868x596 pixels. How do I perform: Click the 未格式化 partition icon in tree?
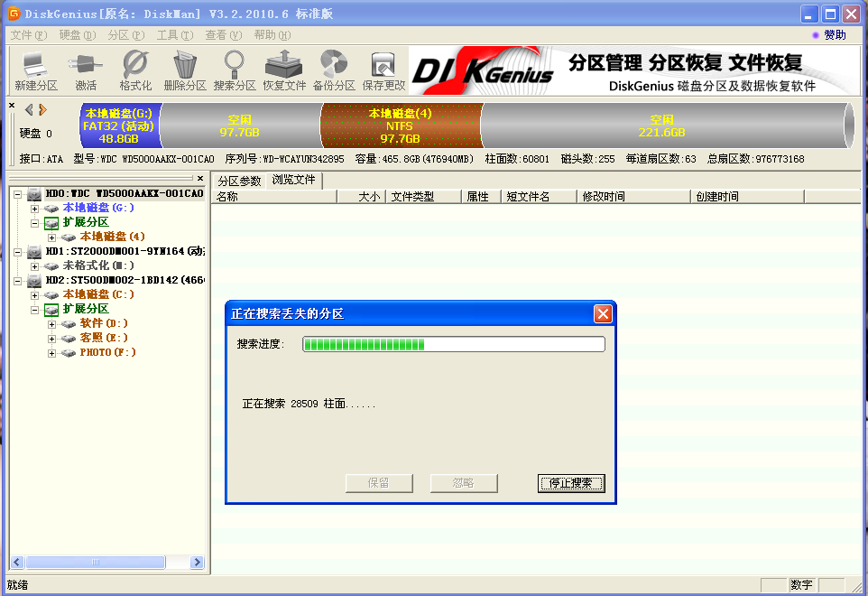(51, 265)
